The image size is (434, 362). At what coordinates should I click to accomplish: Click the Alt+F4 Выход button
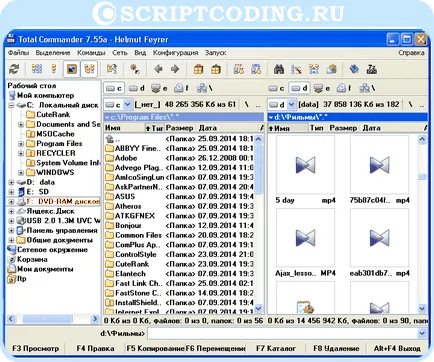[x=397, y=348]
